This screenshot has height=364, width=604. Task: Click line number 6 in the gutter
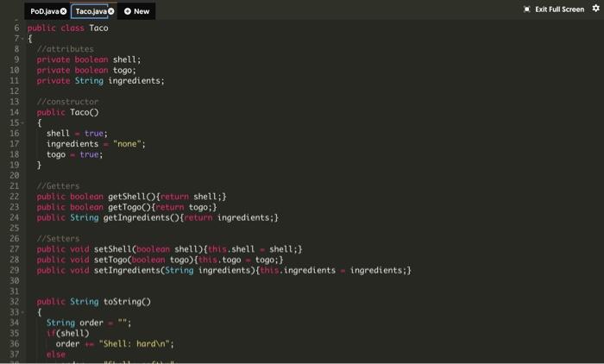[16, 28]
